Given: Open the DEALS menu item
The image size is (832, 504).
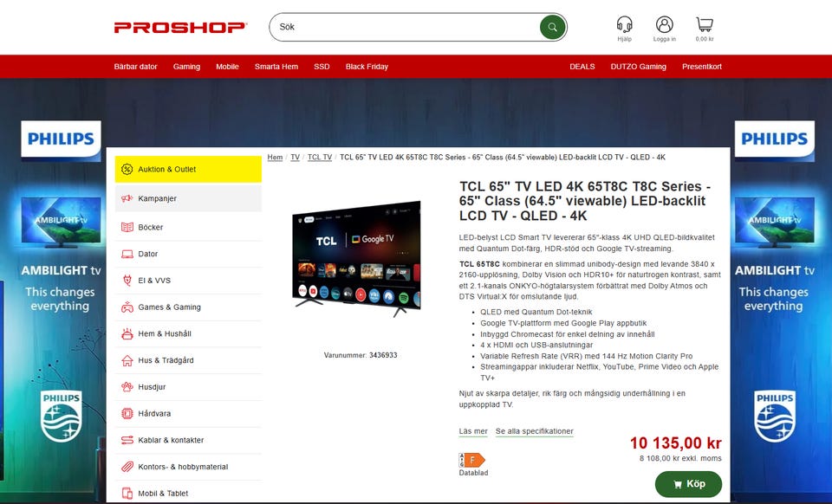Looking at the screenshot, I should point(582,67).
